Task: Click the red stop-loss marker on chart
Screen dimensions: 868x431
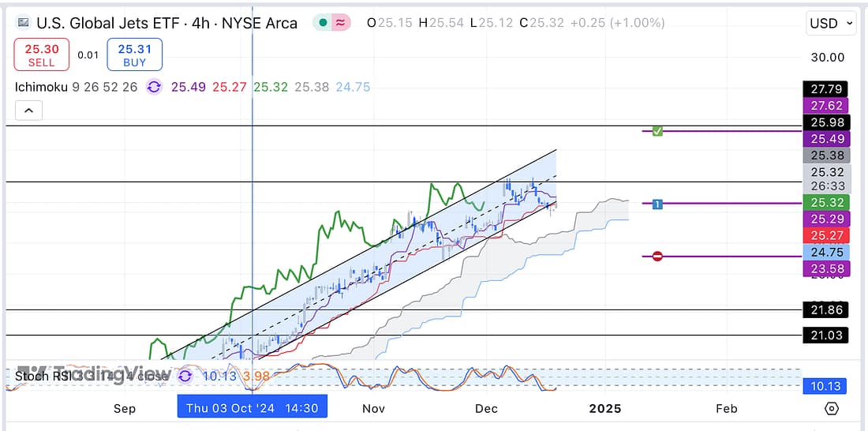Action: point(657,256)
